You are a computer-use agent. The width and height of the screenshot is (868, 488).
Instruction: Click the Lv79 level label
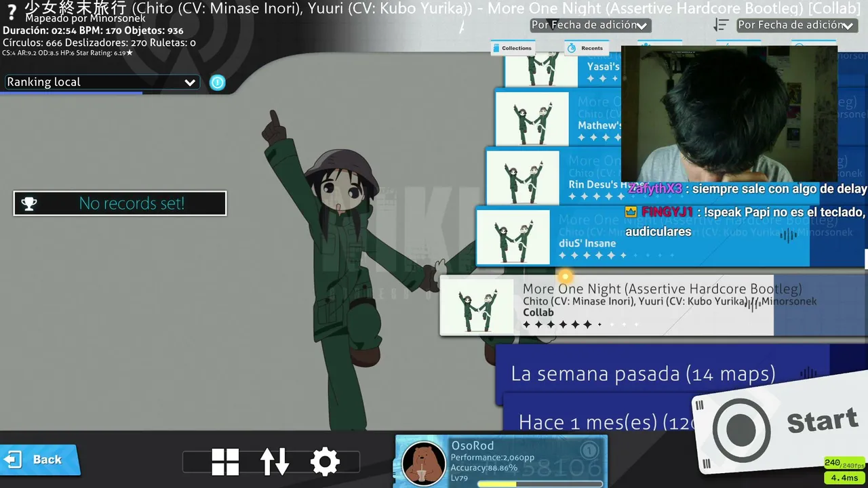pos(459,479)
